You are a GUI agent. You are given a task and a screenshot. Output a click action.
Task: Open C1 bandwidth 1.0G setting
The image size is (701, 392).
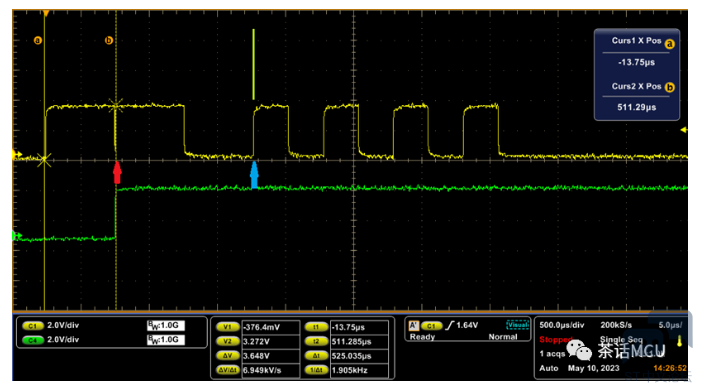[x=166, y=325]
